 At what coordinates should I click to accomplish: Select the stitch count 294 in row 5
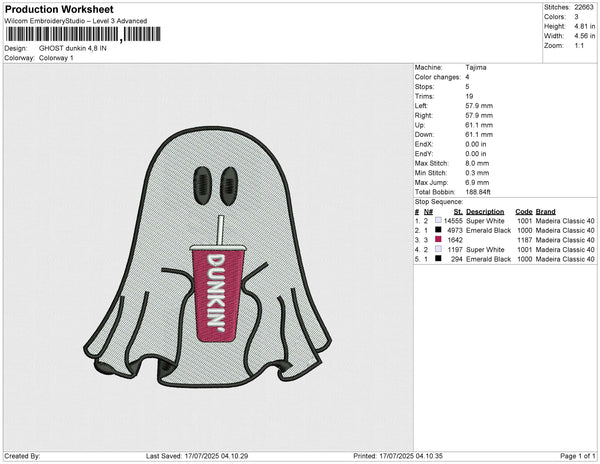point(457,259)
